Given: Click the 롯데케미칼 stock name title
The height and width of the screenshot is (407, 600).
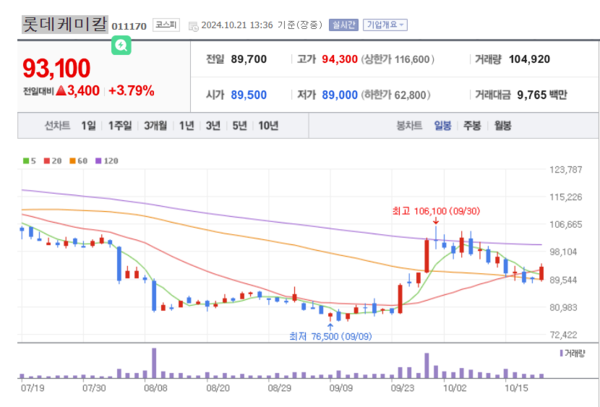Looking at the screenshot, I should pos(63,23).
